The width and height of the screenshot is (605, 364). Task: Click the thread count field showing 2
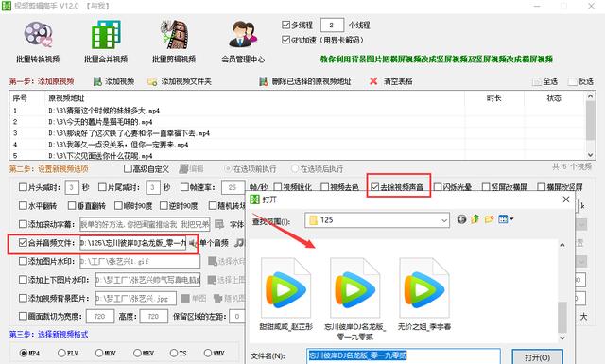pos(332,26)
